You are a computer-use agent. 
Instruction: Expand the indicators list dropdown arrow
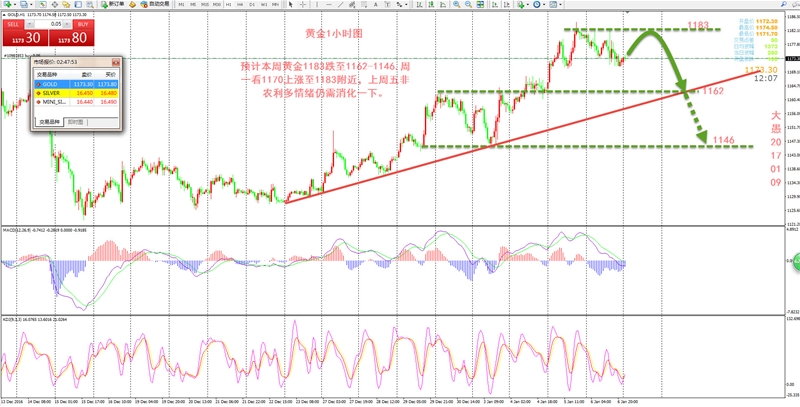pyautogui.click(x=528, y=4)
